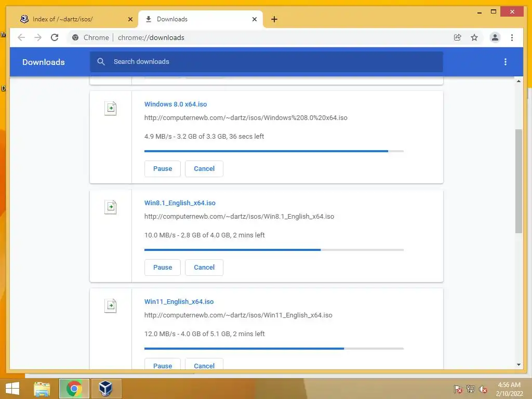This screenshot has width=532, height=399.
Task: Click the share page icon in address bar
Action: tap(457, 37)
